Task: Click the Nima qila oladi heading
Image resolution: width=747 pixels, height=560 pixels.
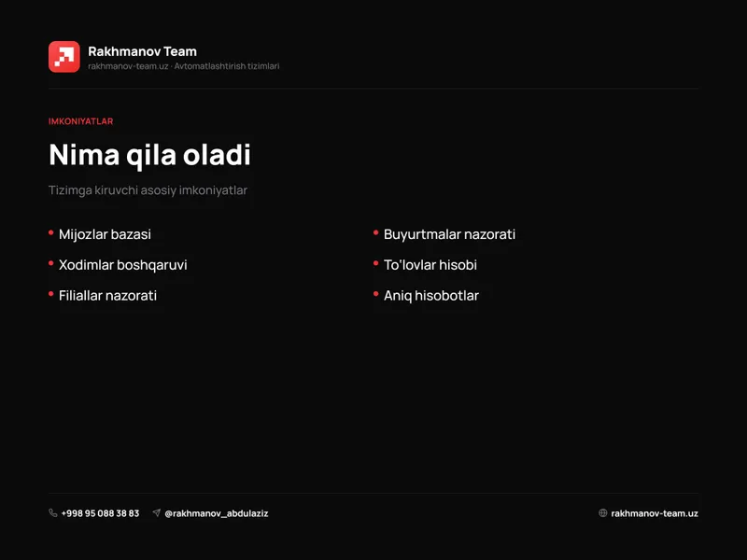Action: [x=149, y=155]
